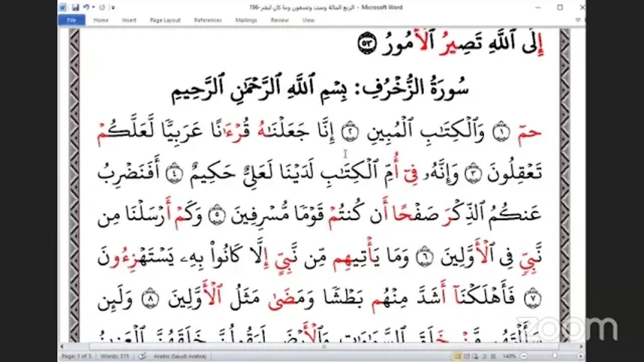The height and width of the screenshot is (362, 644).
Task: Click the horizontal scrollbar thumb
Action: (x=324, y=346)
